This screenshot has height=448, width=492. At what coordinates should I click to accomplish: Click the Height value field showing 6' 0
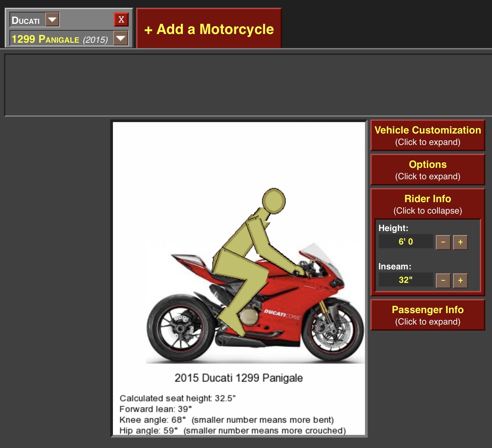click(x=406, y=241)
